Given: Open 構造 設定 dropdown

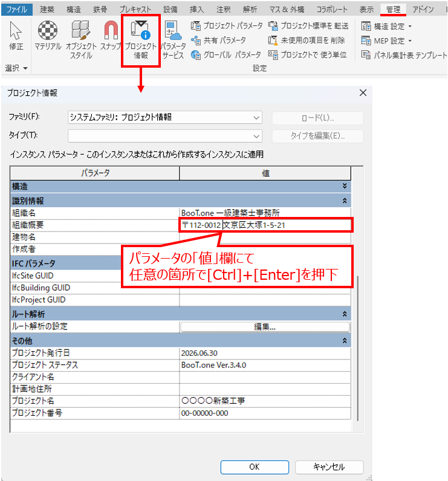Looking at the screenshot, I should click(386, 27).
